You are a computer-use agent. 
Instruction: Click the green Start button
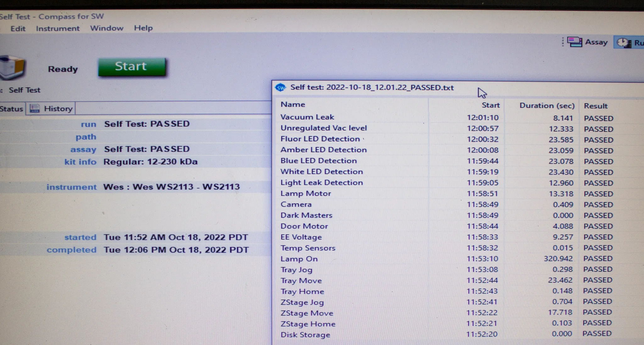(x=132, y=67)
